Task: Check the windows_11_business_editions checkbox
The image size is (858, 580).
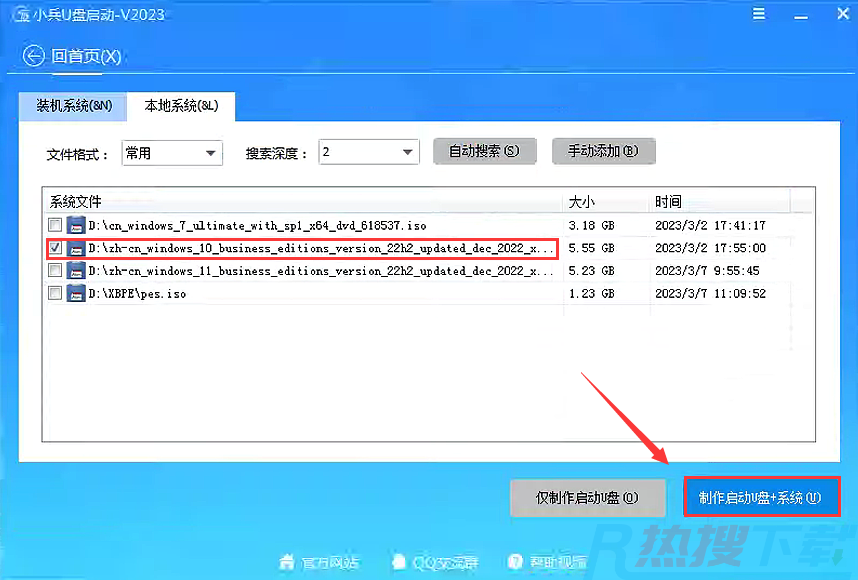Action: (x=55, y=270)
